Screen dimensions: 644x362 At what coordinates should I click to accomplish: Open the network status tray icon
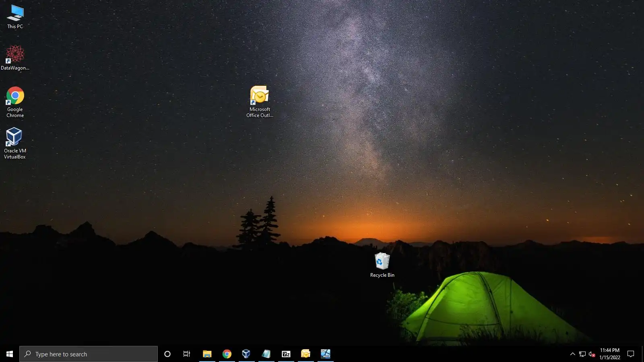(x=582, y=354)
